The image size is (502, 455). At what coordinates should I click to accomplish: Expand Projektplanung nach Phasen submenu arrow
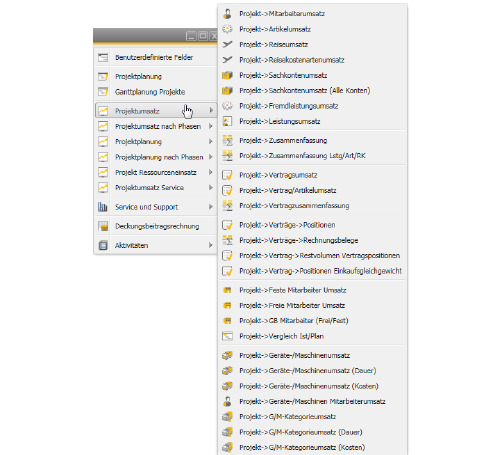pos(211,157)
